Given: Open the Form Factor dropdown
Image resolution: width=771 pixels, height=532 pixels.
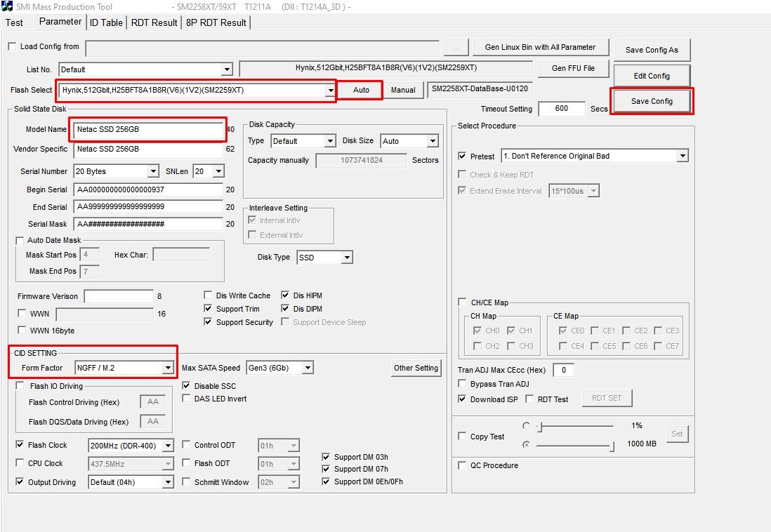Looking at the screenshot, I should click(168, 368).
